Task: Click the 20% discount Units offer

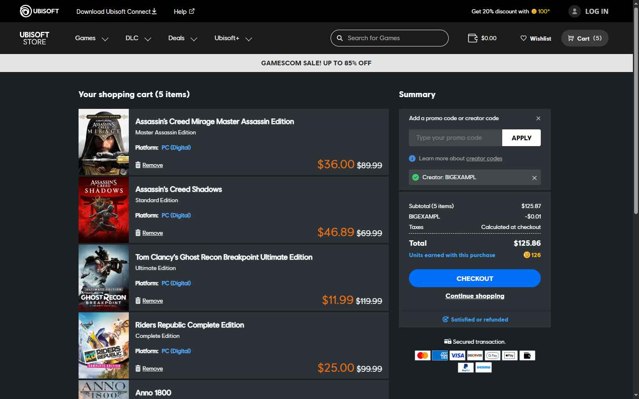Action: point(511,11)
